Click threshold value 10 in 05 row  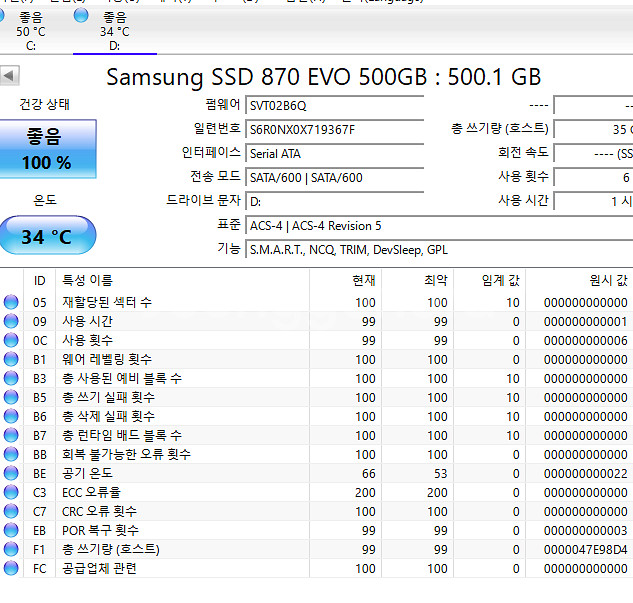pyautogui.click(x=513, y=303)
